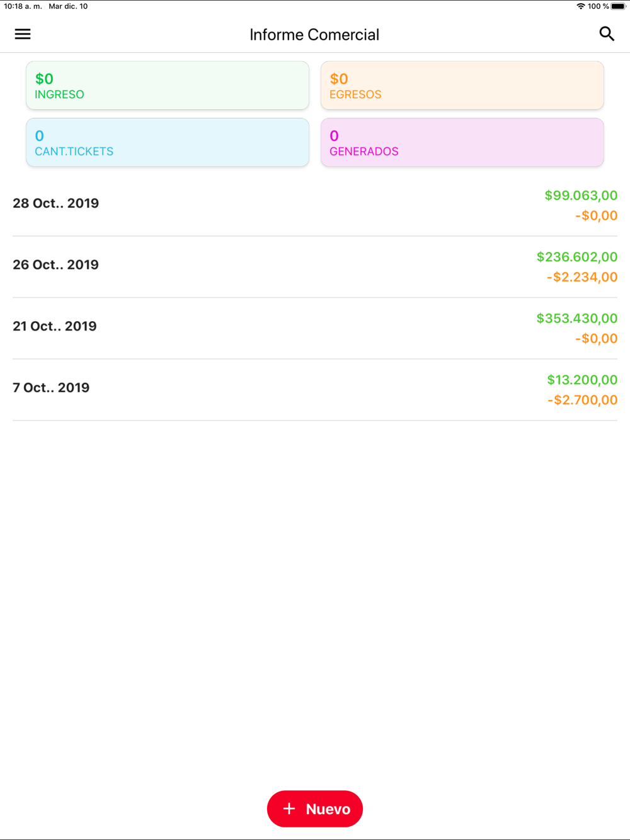
Task: Open the 21 Oct.. 2019 report row
Action: [315, 328]
